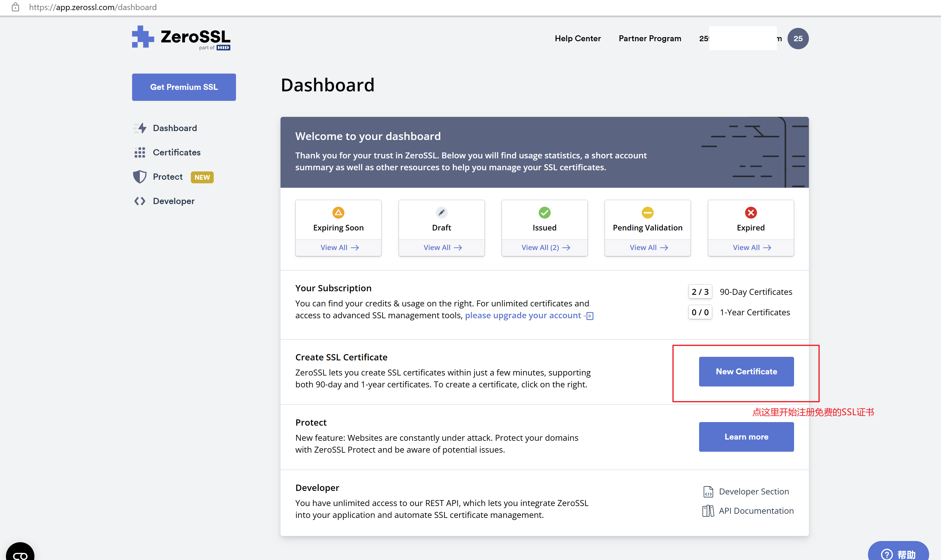
Task: Click the Draft pencil icon
Action: [441, 212]
